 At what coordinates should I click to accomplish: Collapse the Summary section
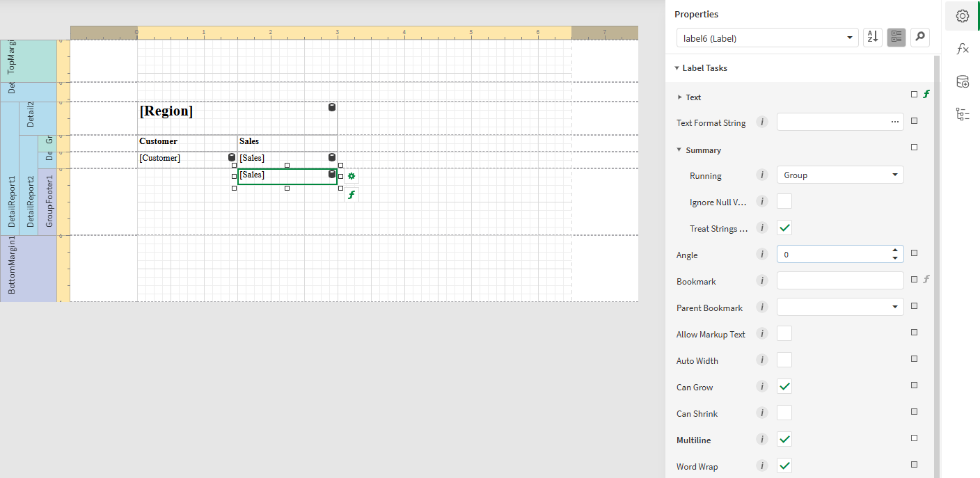[x=679, y=150]
